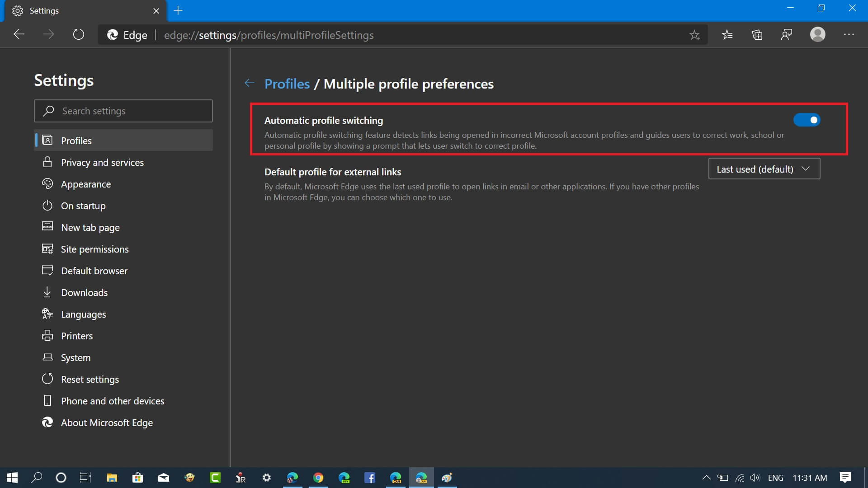Open Site permissions settings
Image resolution: width=868 pixels, height=488 pixels.
click(94, 249)
